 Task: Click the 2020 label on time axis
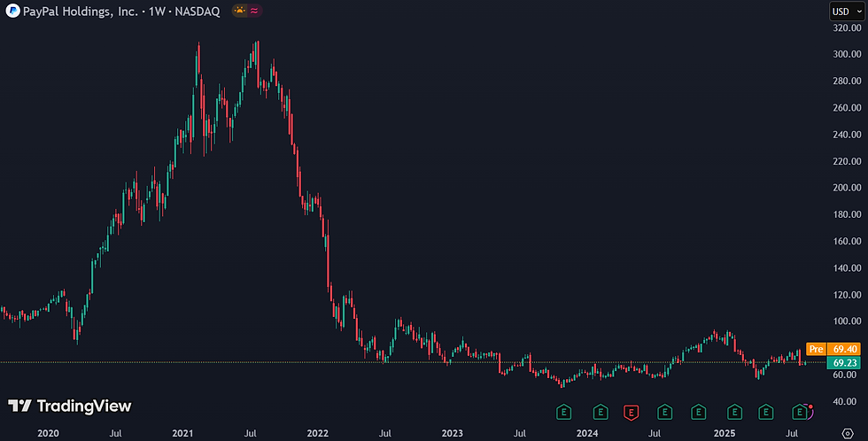[48, 433]
